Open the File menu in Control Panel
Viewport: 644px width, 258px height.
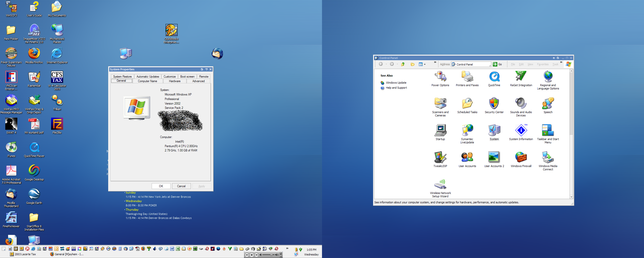coord(513,64)
